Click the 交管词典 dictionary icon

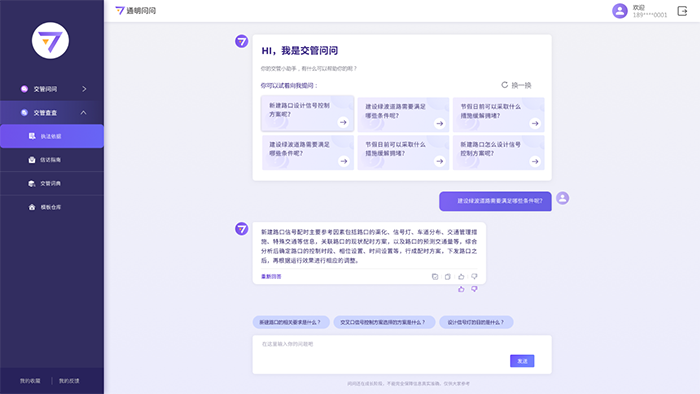(32, 183)
